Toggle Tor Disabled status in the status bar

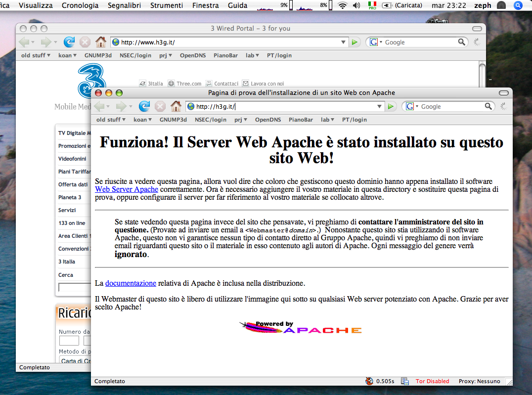(x=432, y=381)
